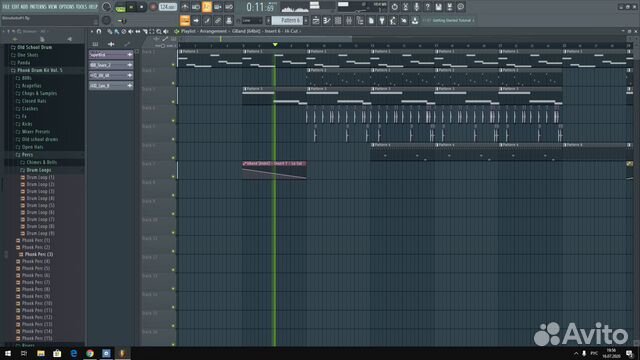Image resolution: width=640 pixels, height=360 pixels.
Task: Select the playlist zoom magnifier tool
Action: pos(159,31)
